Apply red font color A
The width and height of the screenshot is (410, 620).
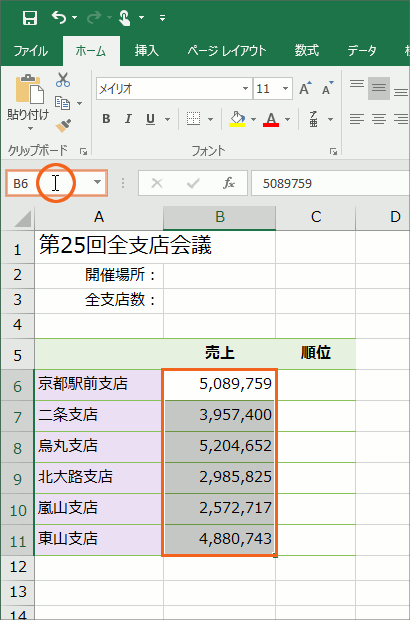(271, 119)
